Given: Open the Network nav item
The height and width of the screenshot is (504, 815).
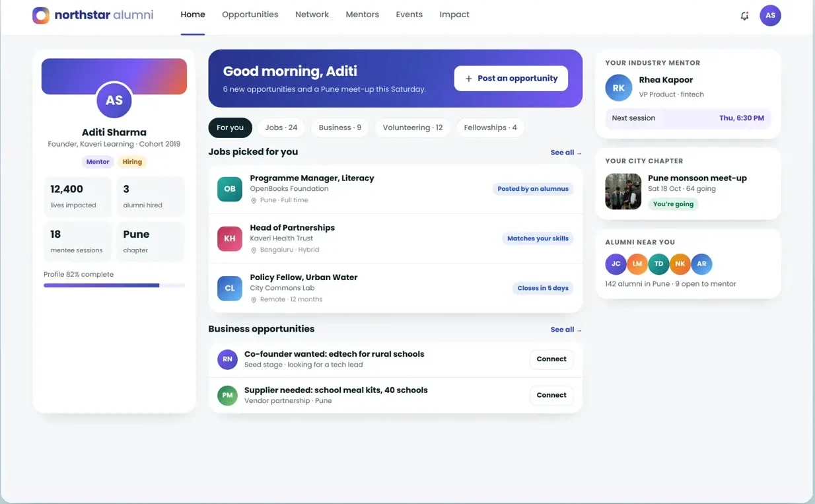Looking at the screenshot, I should pos(312,15).
